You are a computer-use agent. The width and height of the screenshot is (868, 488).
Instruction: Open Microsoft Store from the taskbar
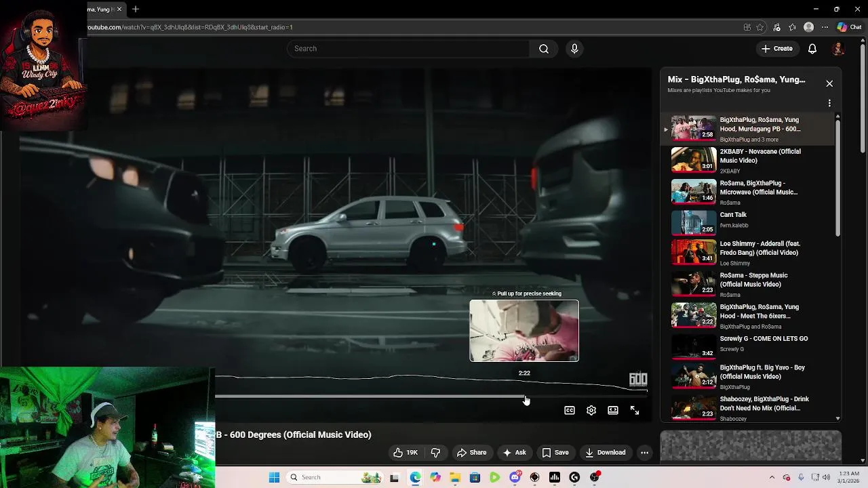coord(475,477)
